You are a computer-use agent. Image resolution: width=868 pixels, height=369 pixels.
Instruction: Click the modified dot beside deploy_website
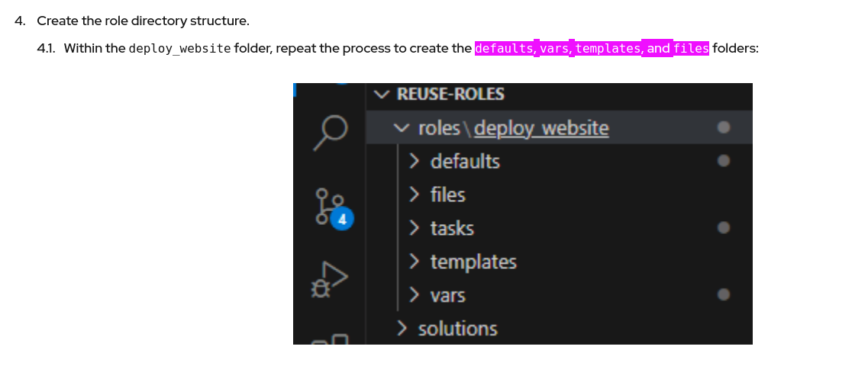[x=724, y=127]
